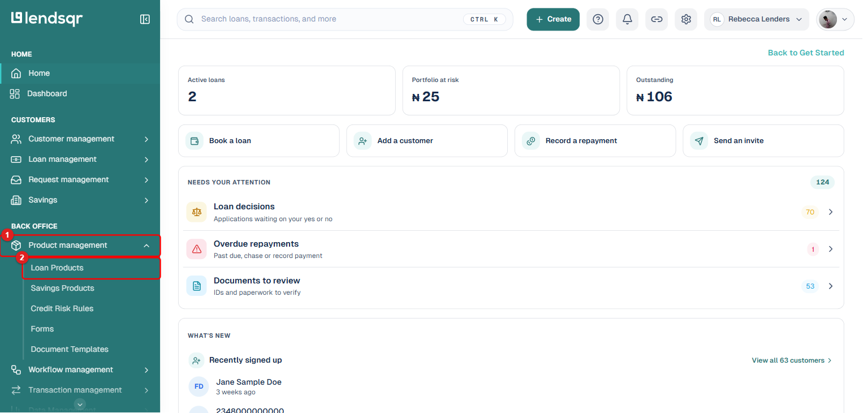Open View all 63 customers link
The width and height of the screenshot is (868, 413).
[792, 360]
